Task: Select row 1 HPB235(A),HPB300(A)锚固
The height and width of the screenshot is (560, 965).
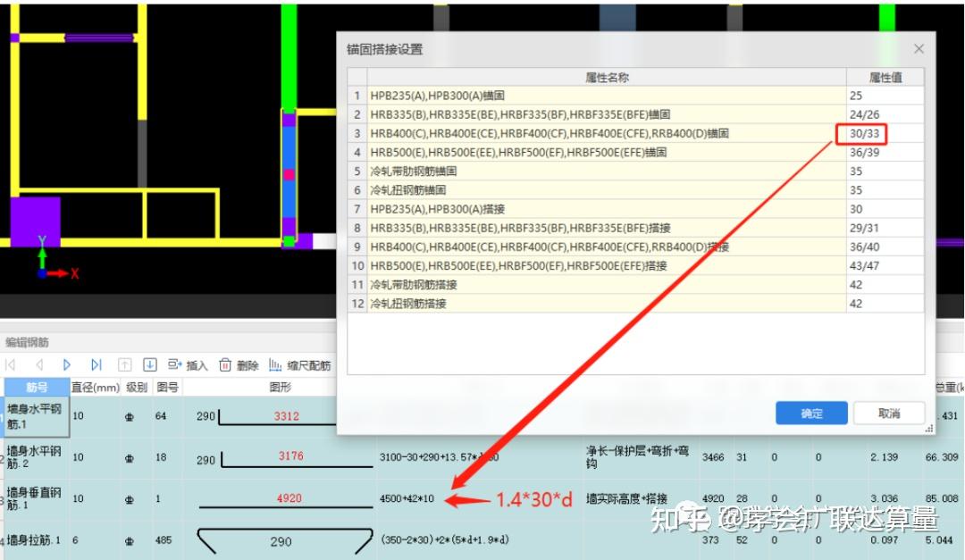Action: pyautogui.click(x=607, y=96)
